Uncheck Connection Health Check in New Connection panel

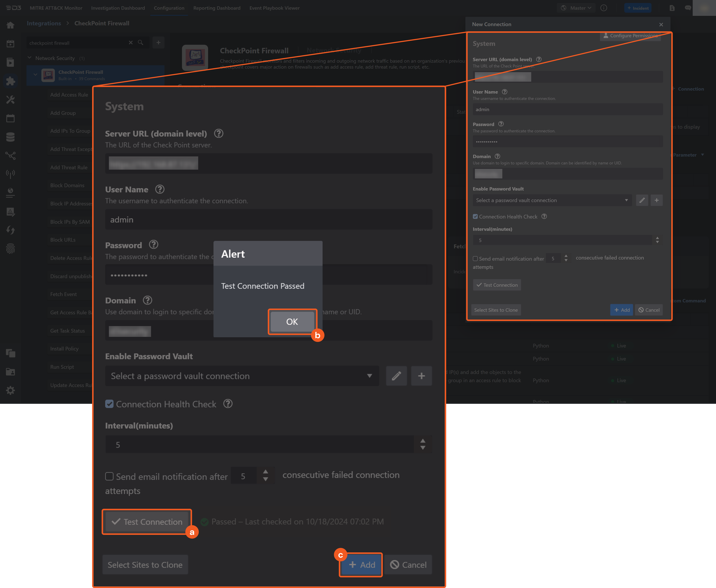coord(475,216)
